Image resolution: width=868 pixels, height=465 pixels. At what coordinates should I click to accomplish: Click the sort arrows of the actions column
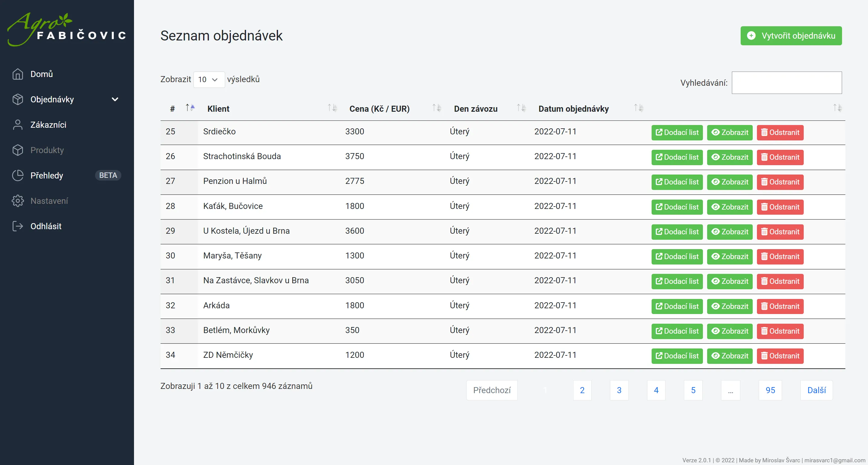point(837,108)
